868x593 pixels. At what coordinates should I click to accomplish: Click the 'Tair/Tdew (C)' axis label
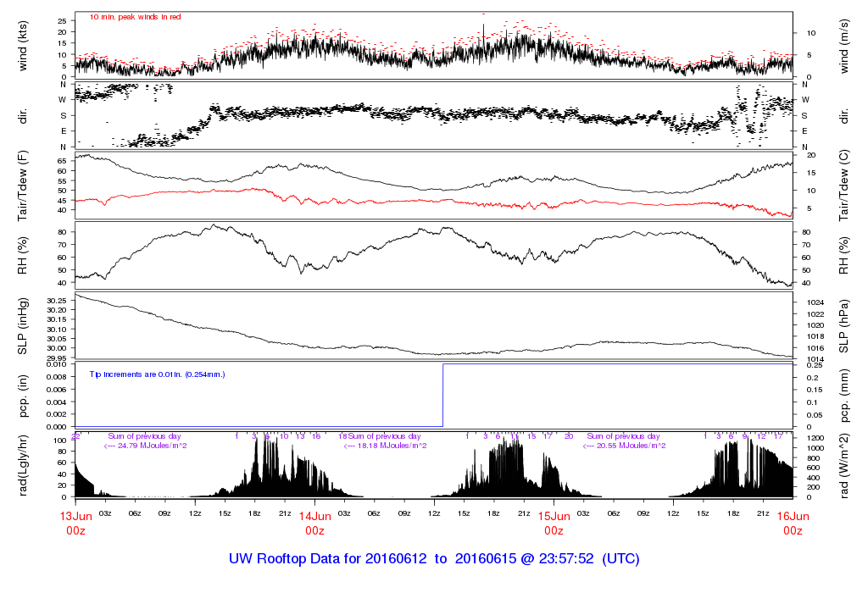(x=843, y=186)
